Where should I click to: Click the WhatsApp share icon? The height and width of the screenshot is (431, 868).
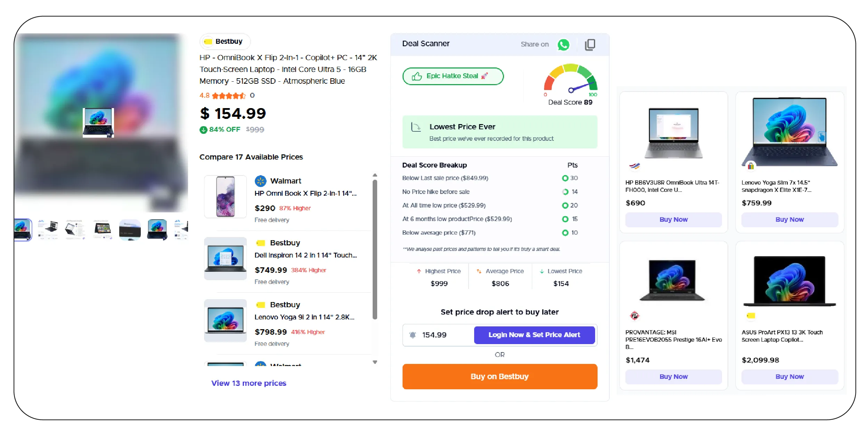tap(563, 44)
